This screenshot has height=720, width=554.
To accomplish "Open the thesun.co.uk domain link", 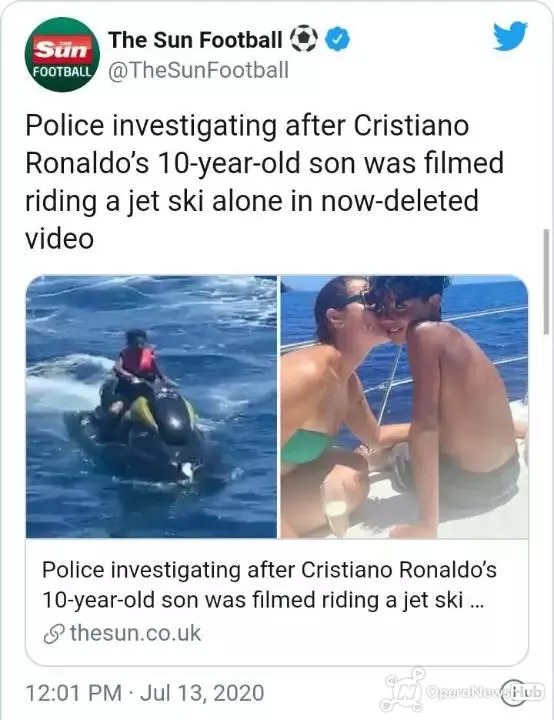I will [x=136, y=633].
